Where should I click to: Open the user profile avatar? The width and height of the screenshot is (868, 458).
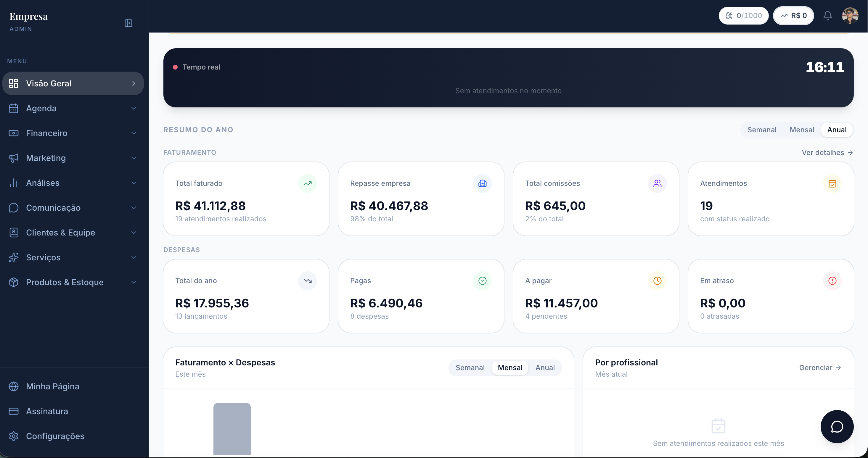(x=850, y=15)
